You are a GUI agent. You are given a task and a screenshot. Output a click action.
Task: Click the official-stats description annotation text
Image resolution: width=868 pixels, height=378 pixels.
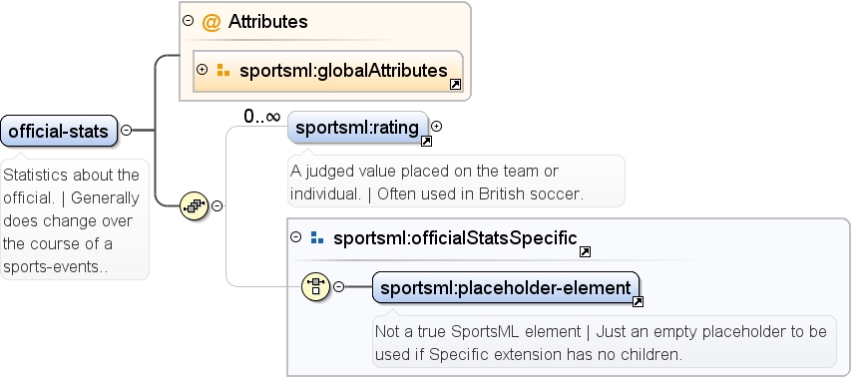coord(72,220)
